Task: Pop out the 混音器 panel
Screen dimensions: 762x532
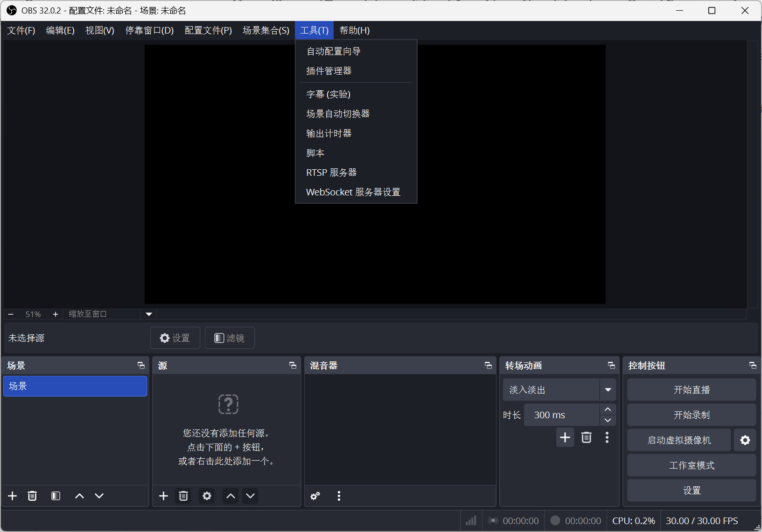Action: (x=488, y=366)
